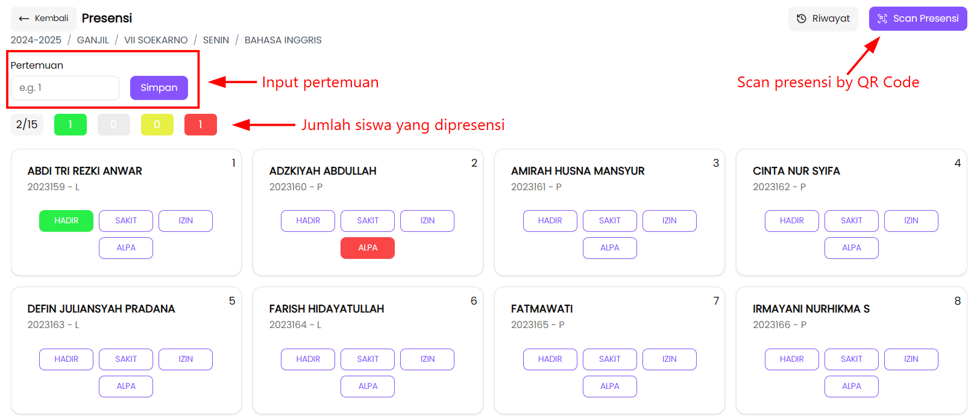Click the QR code icon on Scan Presensi
Viewport: 980px width, 416px height.
pos(882,19)
